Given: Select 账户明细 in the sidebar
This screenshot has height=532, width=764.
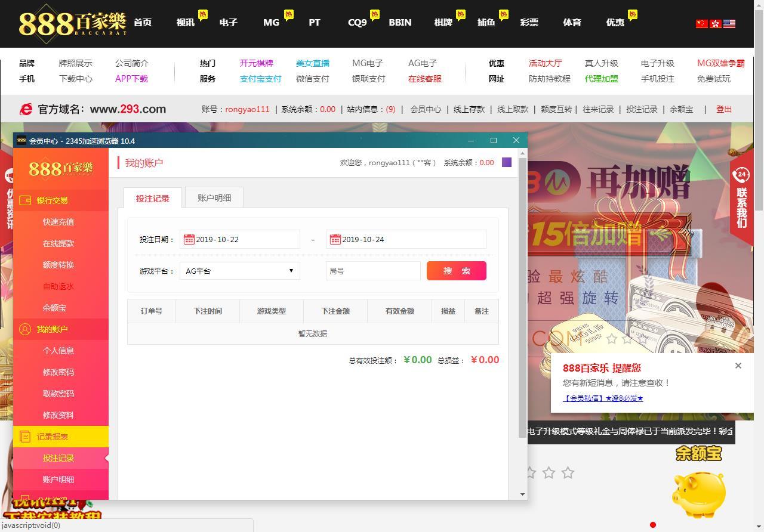Looking at the screenshot, I should (x=58, y=480).
